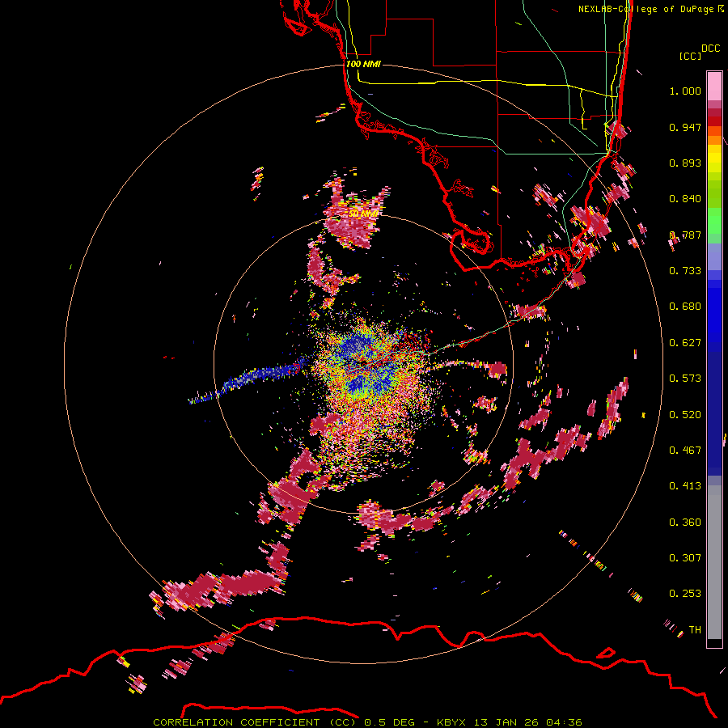Click the DCC label above the color scale

pos(710,49)
